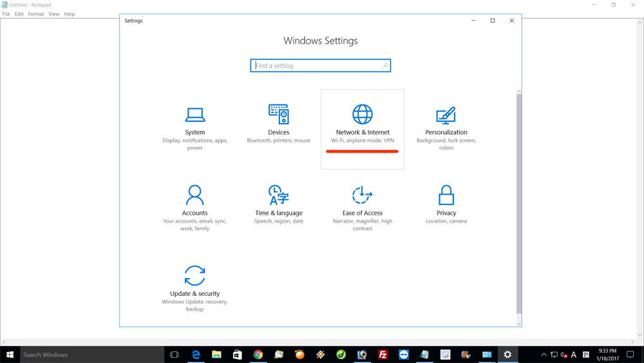The image size is (644, 363).
Task: Open the Accounts settings category
Action: [194, 209]
